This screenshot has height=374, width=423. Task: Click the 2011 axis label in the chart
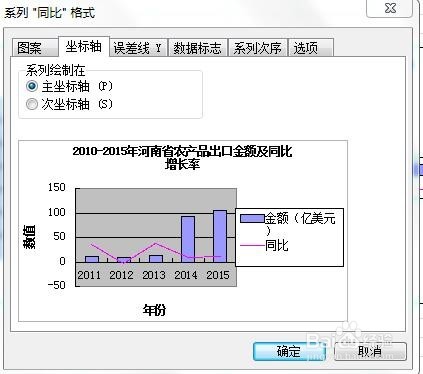[89, 275]
